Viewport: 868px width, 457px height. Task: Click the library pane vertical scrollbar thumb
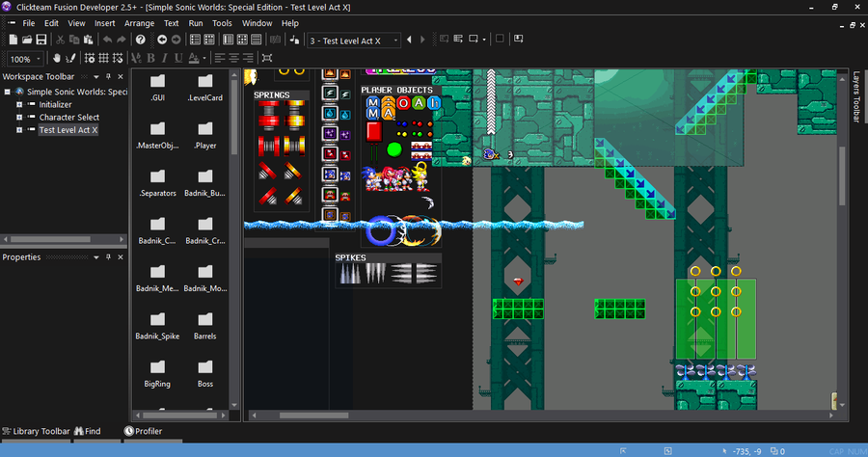pos(234,117)
